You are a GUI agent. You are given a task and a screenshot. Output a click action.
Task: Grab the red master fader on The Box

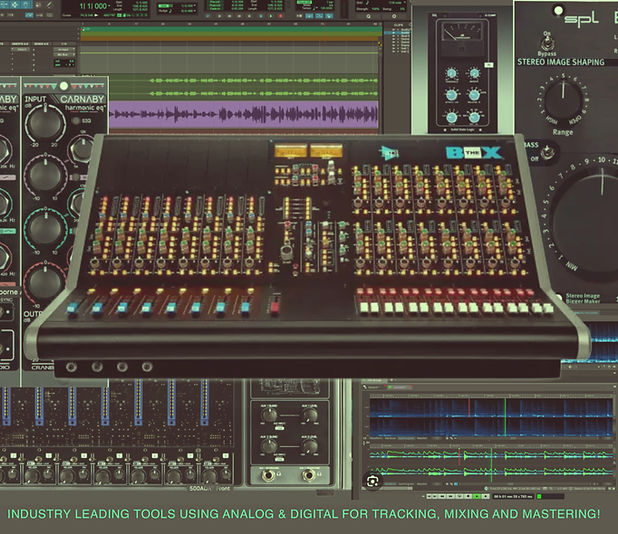275,305
